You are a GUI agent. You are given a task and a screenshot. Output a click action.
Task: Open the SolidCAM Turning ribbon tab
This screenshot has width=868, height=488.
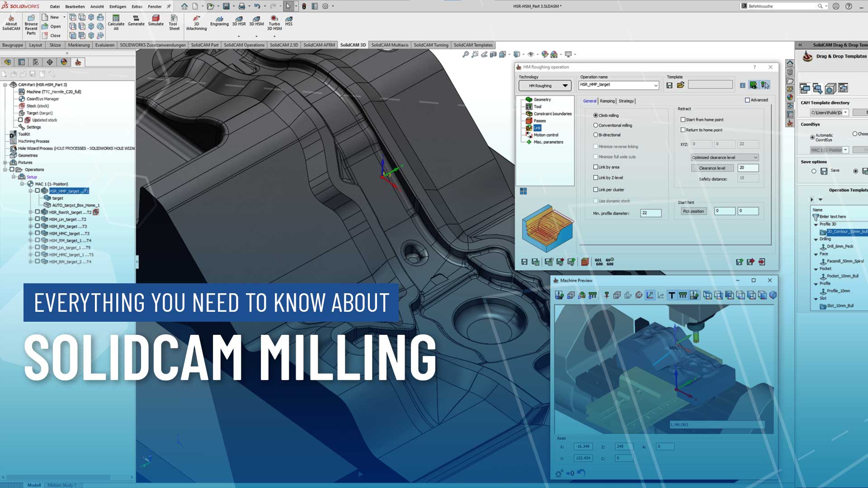pyautogui.click(x=430, y=45)
